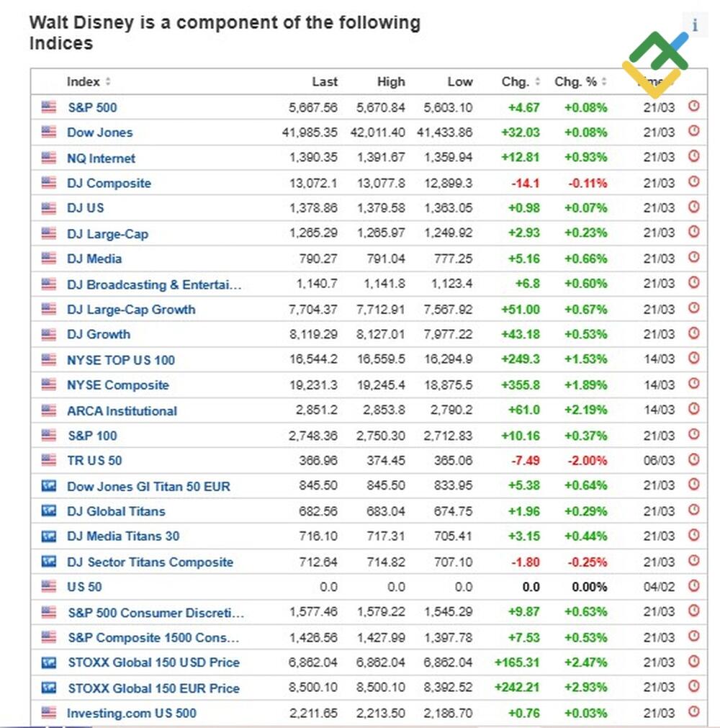
Task: Open the TR US 50 index link
Action: (94, 461)
